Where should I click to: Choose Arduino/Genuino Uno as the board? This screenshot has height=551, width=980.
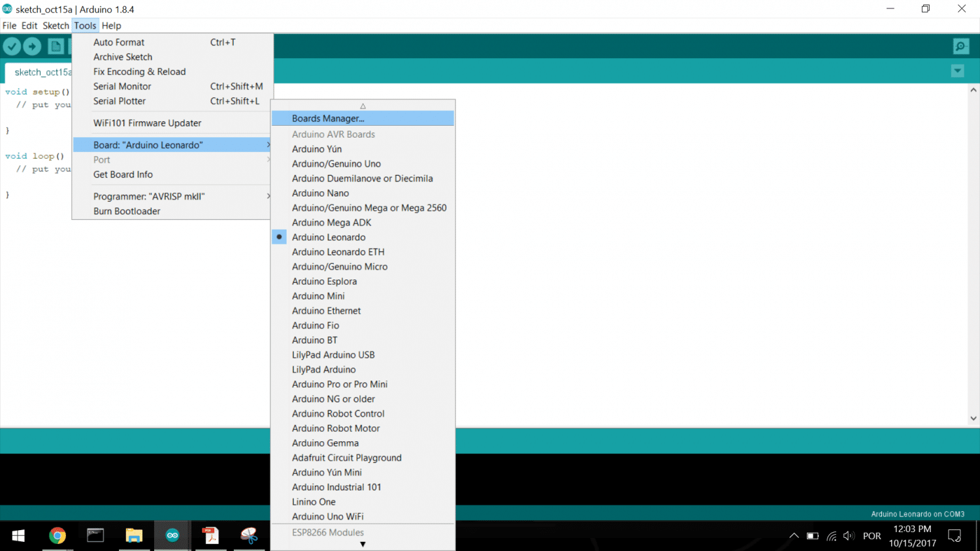[x=336, y=164]
